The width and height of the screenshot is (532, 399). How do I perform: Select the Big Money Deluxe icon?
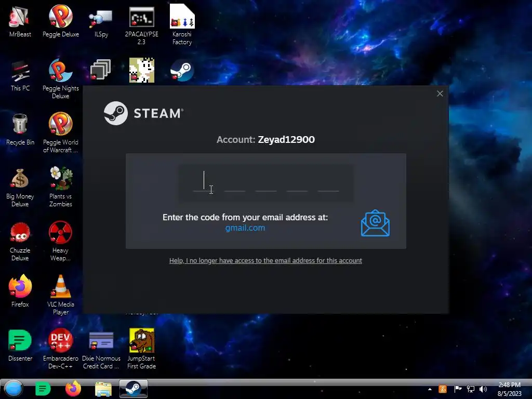pos(20,188)
